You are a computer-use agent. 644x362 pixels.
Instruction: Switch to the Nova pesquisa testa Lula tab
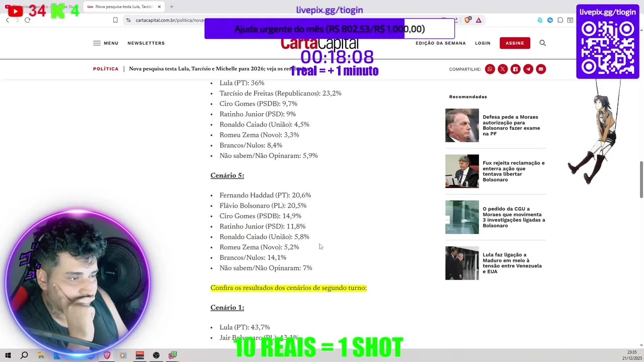pos(123,7)
